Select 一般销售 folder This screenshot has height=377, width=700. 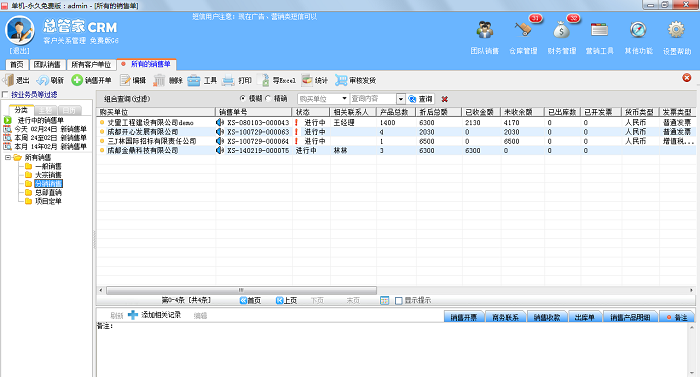pos(43,167)
